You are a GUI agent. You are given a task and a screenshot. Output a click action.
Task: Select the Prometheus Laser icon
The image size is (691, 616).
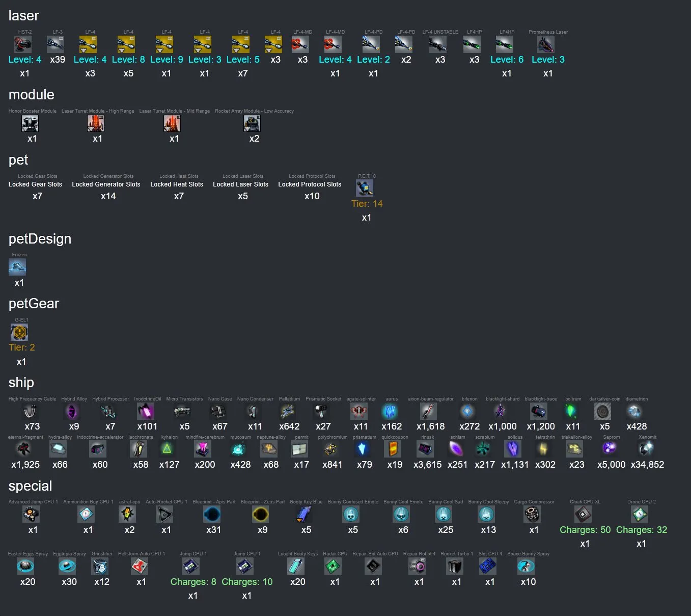pos(546,44)
